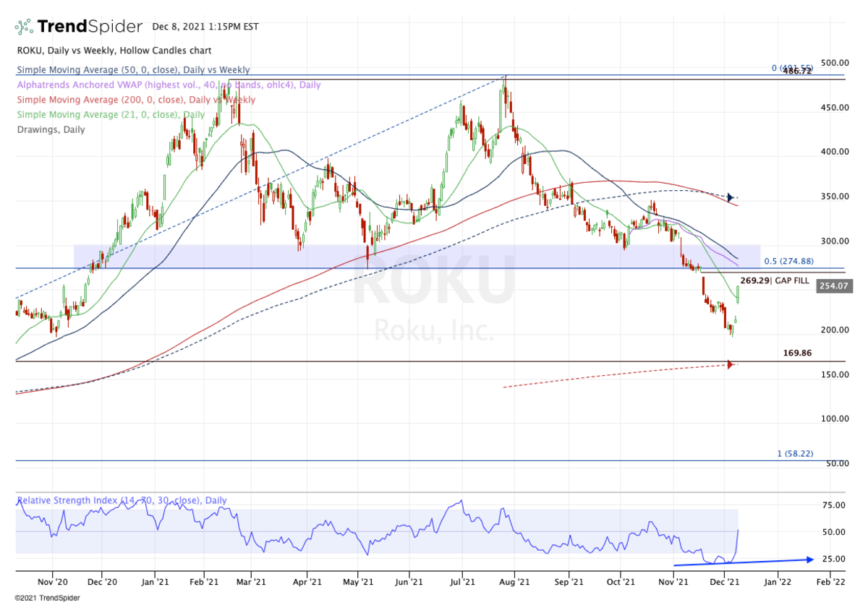This screenshot has width=868, height=605.
Task: Click the Jul '21 date axis label
Action: pyautogui.click(x=461, y=580)
